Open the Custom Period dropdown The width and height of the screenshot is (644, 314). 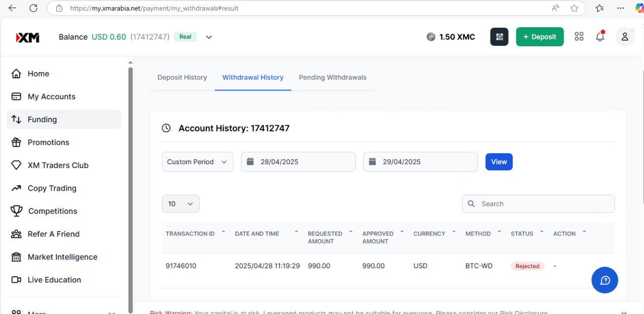click(197, 162)
